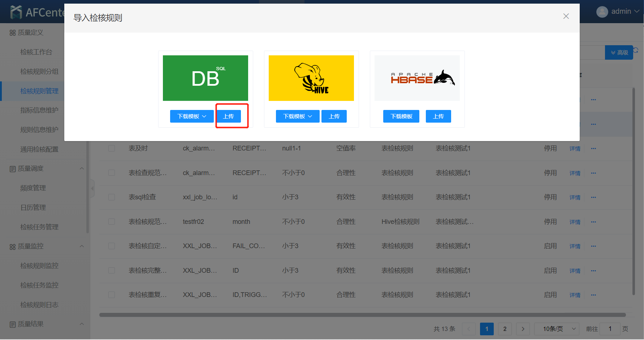Collapse the 质量调度 sidebar section
644x340 pixels.
pos(82,169)
